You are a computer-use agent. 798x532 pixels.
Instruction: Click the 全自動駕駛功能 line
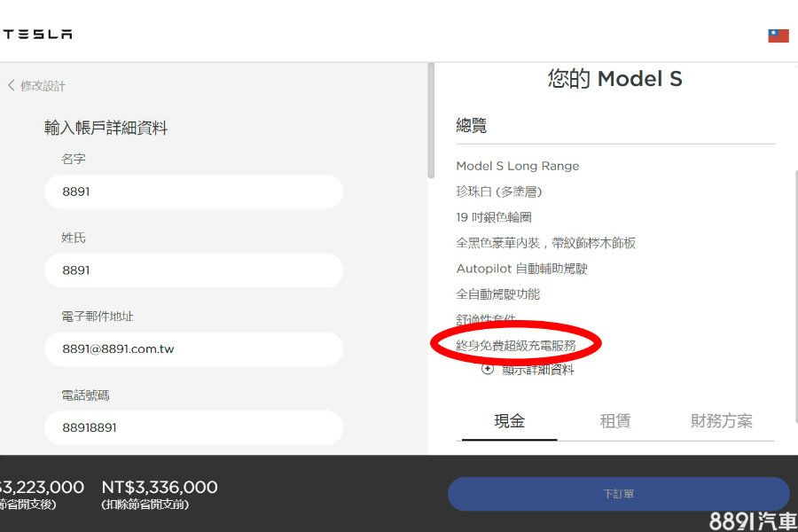[x=497, y=293]
